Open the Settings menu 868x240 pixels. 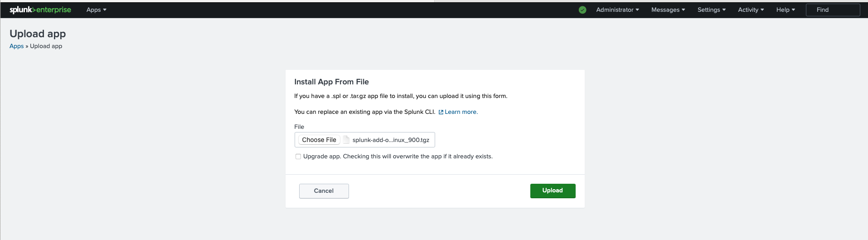(x=712, y=10)
